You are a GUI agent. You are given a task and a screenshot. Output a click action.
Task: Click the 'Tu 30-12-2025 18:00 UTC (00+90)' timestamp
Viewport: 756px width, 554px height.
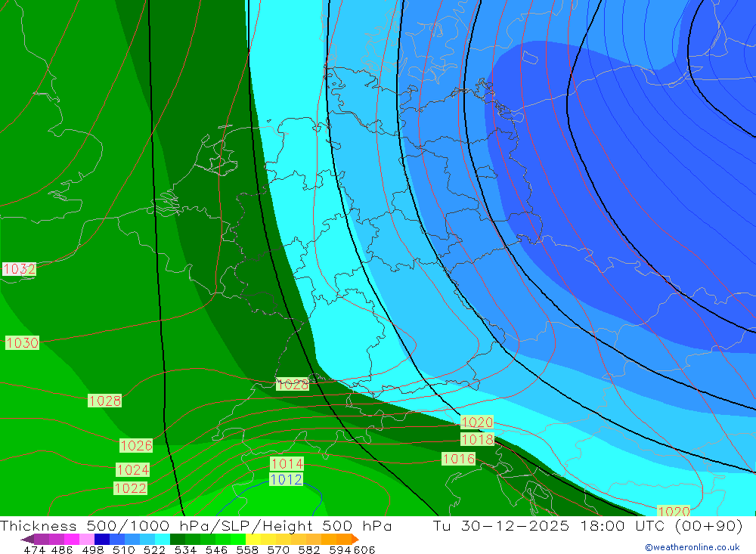coord(587,525)
